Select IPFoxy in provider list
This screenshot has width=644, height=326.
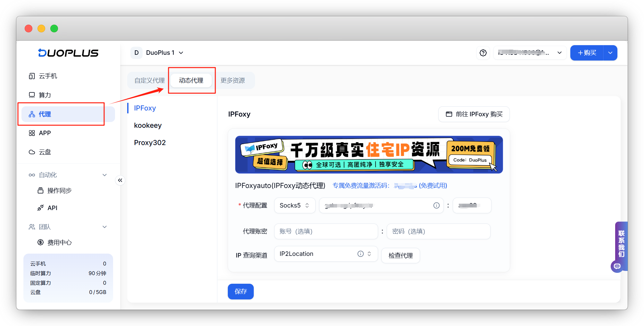[x=145, y=108]
